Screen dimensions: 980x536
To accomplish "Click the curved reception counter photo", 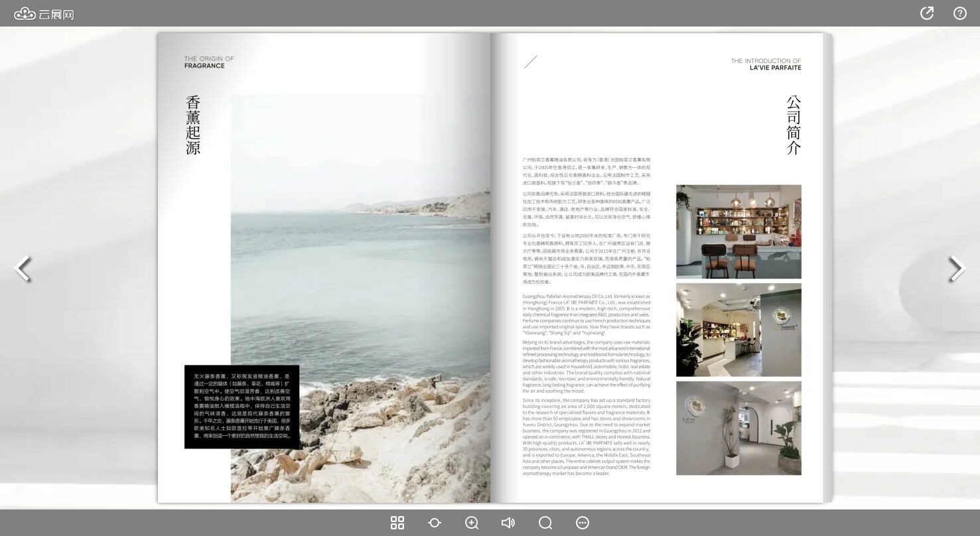I will 738,330.
